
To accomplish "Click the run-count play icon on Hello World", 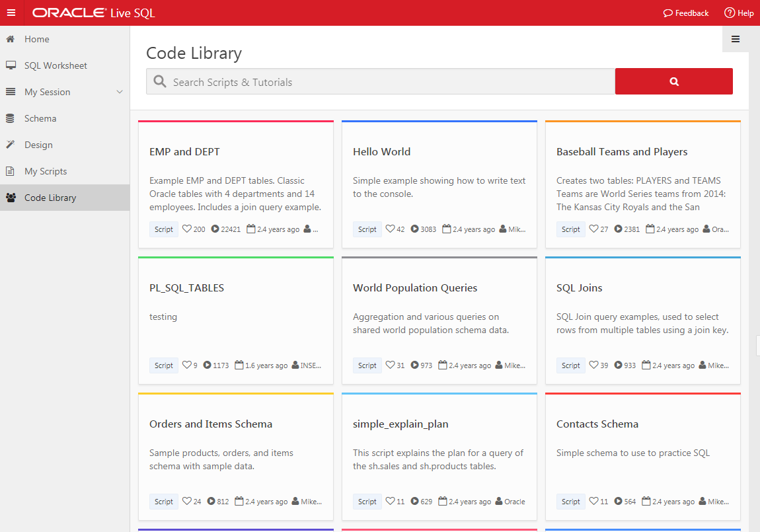I will (x=415, y=229).
